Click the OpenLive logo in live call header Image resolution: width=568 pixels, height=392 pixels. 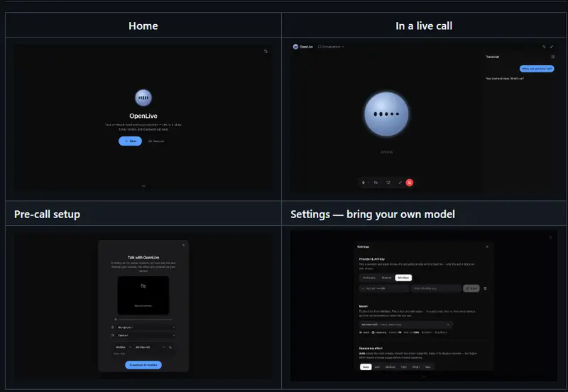295,46
